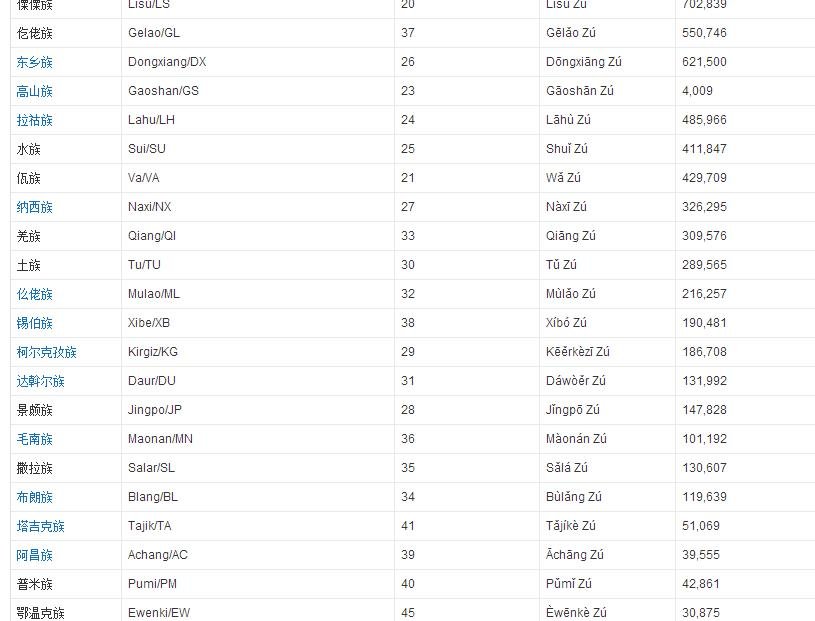The image size is (815, 621).
Task: Select the Salar/SL cell text
Action: [151, 468]
